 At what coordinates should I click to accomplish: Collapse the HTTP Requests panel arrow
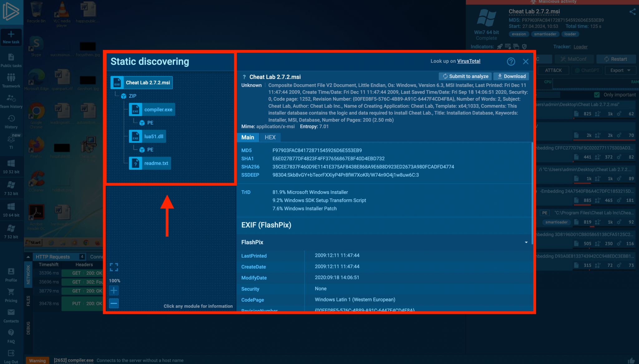[x=28, y=257]
